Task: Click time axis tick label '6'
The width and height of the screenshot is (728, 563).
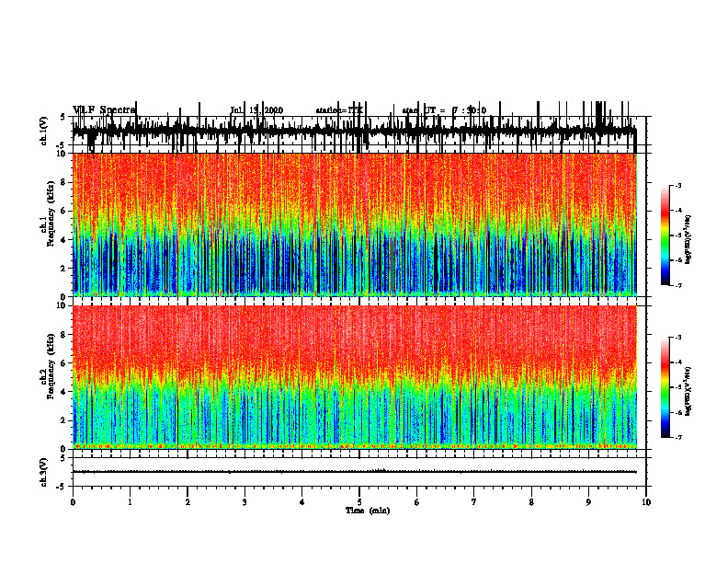Action: tap(417, 502)
